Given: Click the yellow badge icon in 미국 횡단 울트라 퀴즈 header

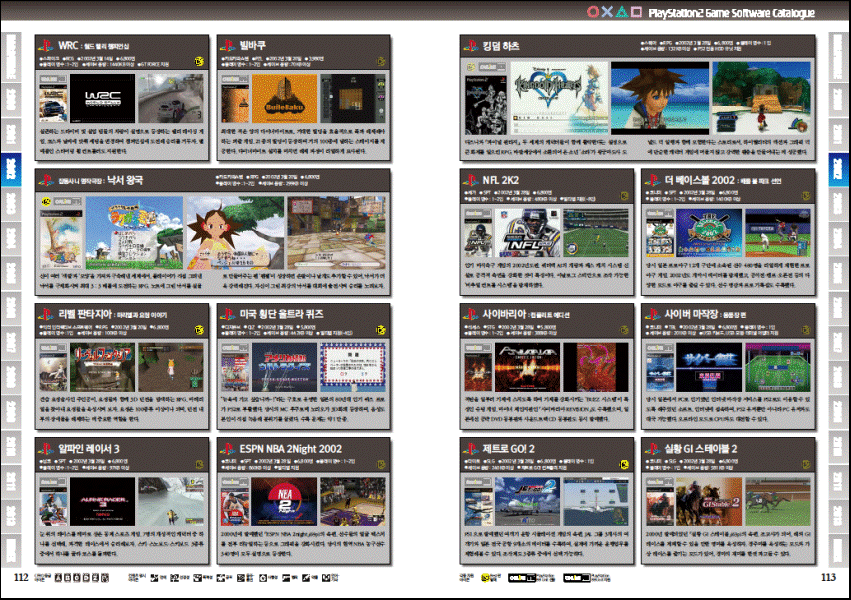Looking at the screenshot, I should pyautogui.click(x=381, y=330).
